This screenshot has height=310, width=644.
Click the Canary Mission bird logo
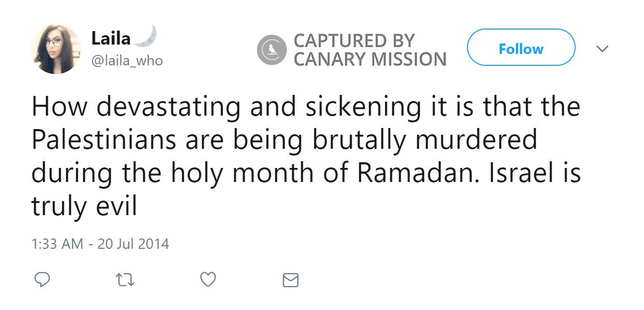(272, 50)
